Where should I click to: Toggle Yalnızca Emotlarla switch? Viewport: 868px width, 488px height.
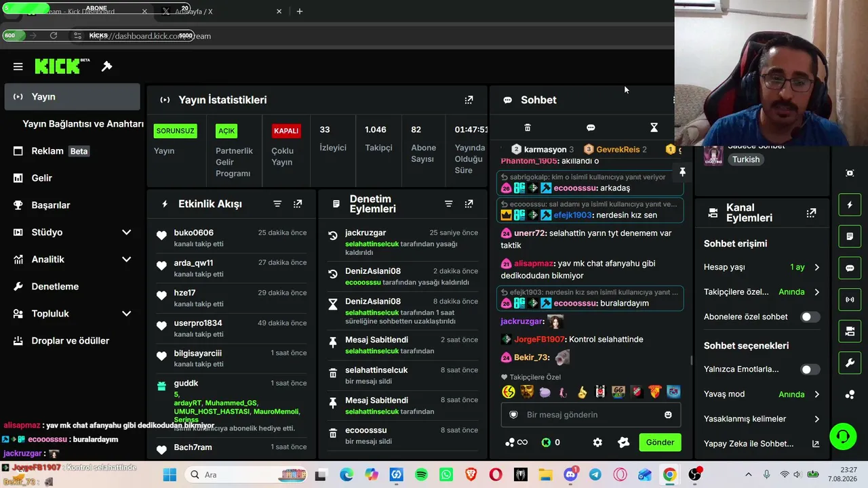[810, 369]
